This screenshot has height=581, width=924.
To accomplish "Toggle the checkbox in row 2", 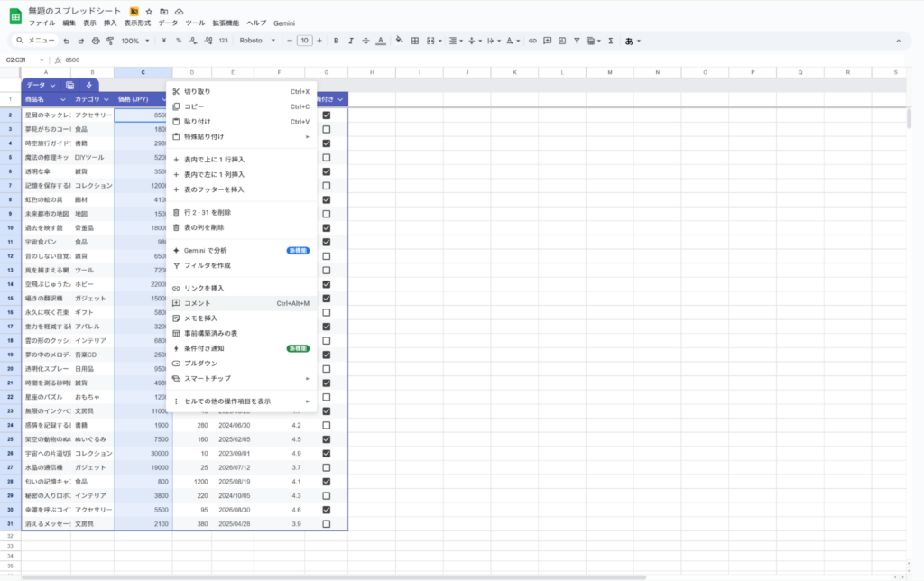I will coord(326,115).
